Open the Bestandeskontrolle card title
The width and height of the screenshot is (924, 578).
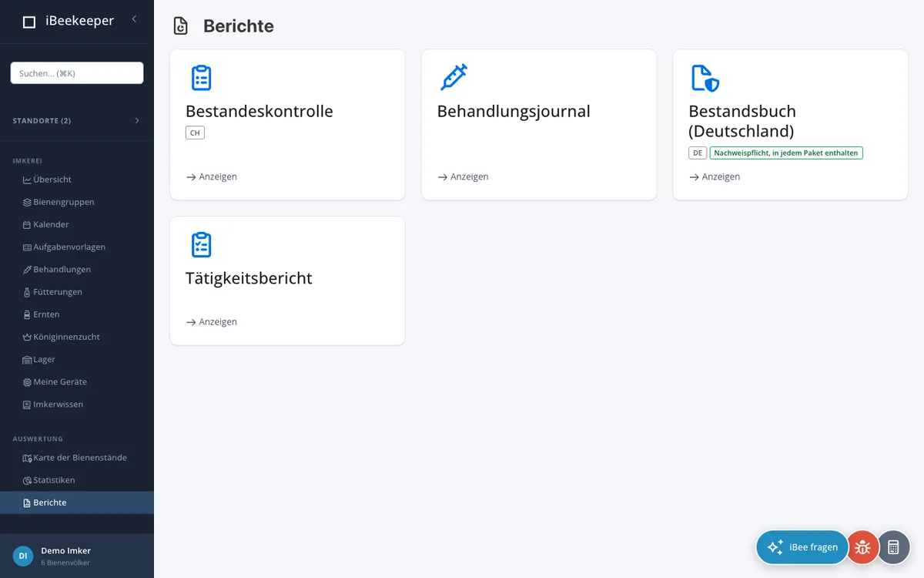click(259, 111)
